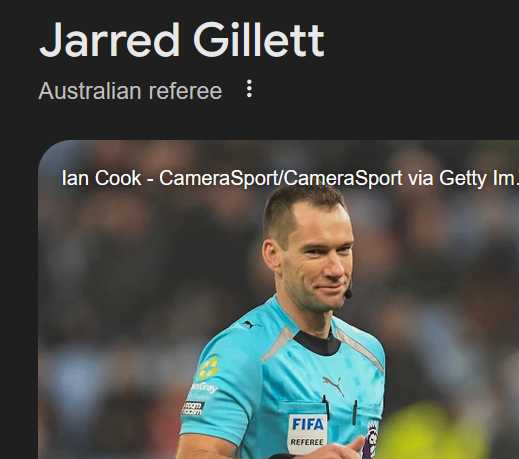Click the yellow sponsor logo on the sleeve
The width and height of the screenshot is (519, 459).
pos(209,368)
